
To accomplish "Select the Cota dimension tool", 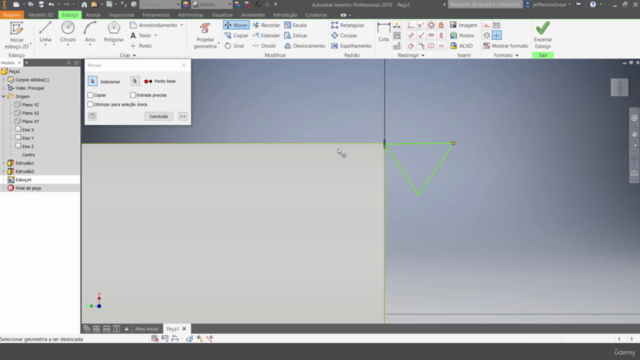I will 384,32.
